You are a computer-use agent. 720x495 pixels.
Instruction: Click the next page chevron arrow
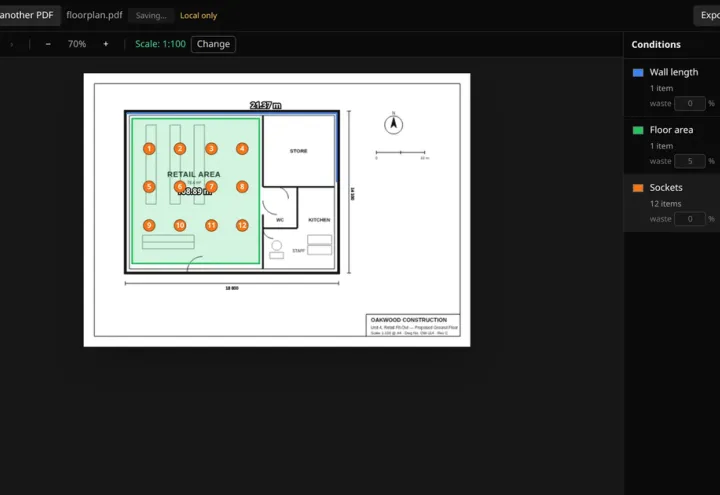pyautogui.click(x=11, y=44)
